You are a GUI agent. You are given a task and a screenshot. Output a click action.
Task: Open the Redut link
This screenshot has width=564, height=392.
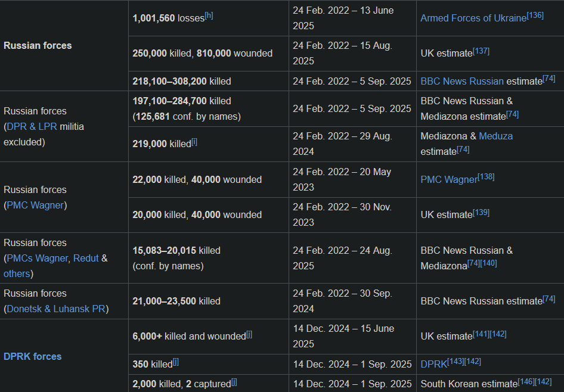86,259
